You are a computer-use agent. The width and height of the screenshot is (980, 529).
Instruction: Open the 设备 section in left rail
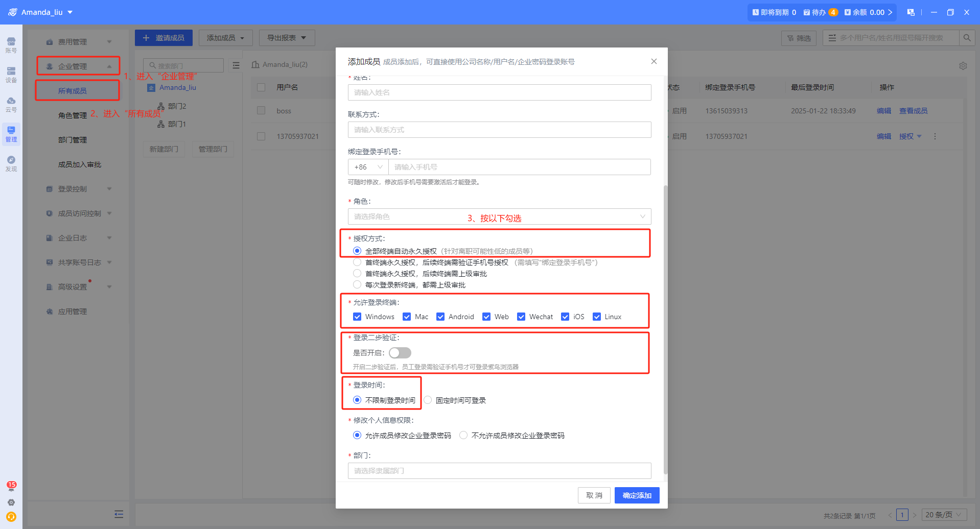tap(11, 75)
